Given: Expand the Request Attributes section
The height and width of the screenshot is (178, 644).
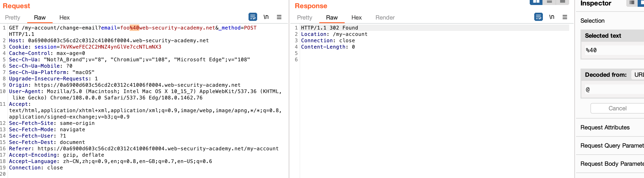Looking at the screenshot, I should tap(610, 127).
